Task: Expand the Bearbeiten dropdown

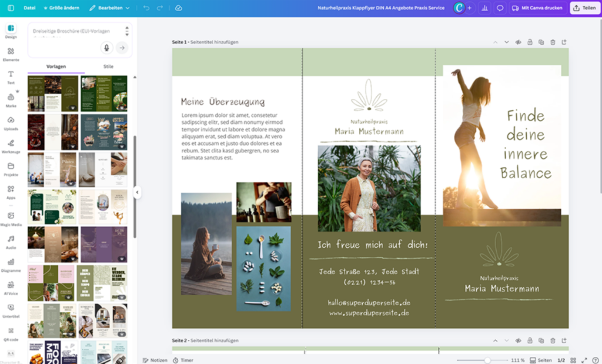Action: (110, 8)
